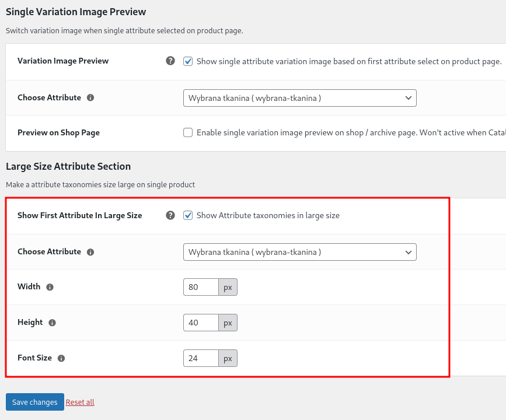Screen dimensions: 506x420
Task: Click px unit label beside Width field
Action: click(x=228, y=287)
